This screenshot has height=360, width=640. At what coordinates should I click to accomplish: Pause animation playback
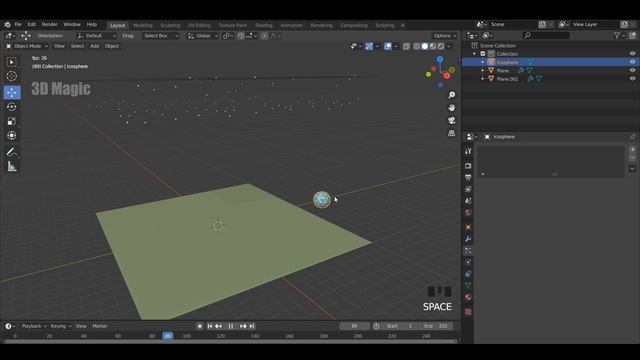coord(231,326)
